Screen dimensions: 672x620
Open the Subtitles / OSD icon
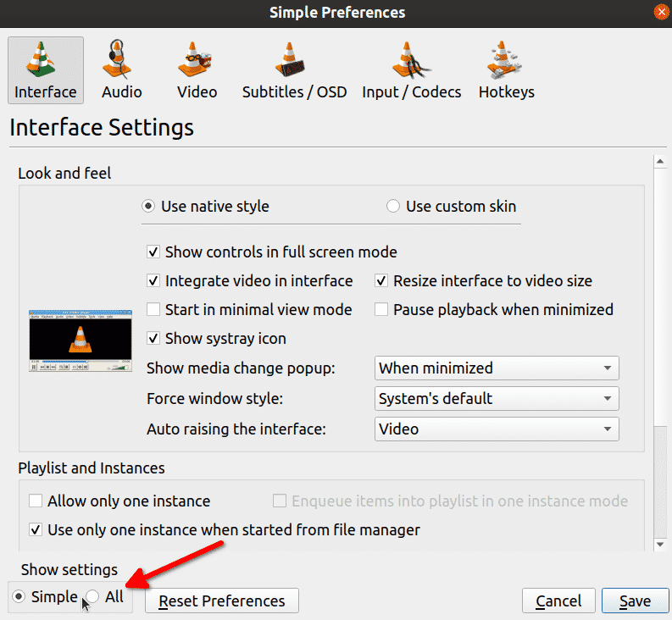click(x=294, y=70)
